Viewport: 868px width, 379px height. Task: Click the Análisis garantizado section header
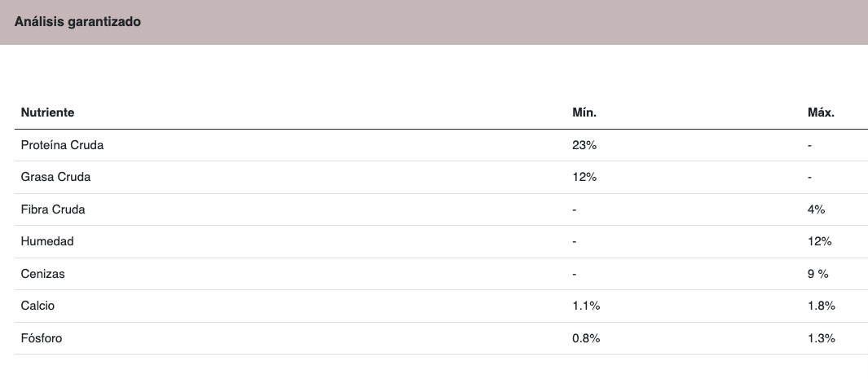pos(77,21)
